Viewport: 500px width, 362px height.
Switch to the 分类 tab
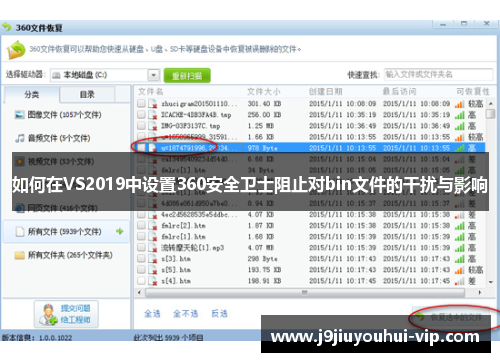pyautogui.click(x=32, y=94)
